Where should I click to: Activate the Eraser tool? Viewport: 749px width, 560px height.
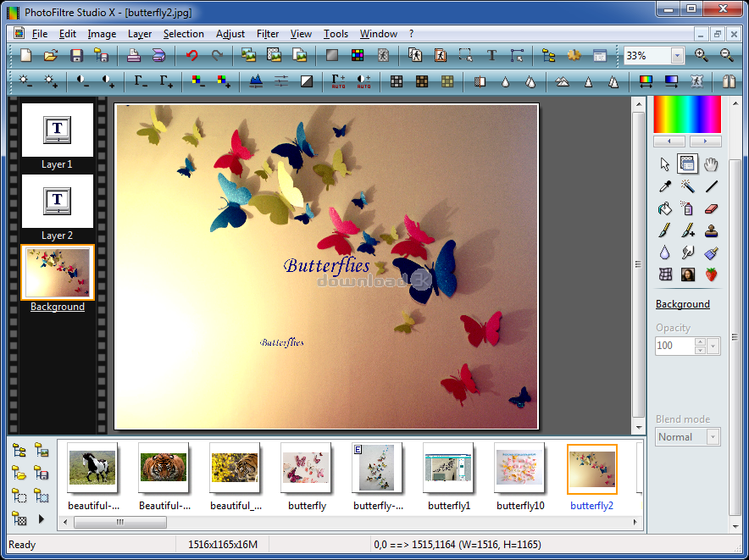(711, 208)
